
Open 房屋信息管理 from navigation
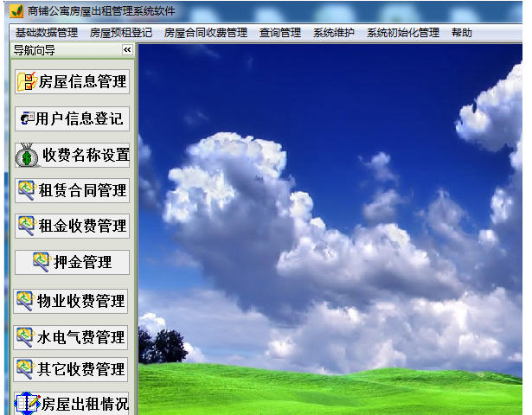pos(72,82)
